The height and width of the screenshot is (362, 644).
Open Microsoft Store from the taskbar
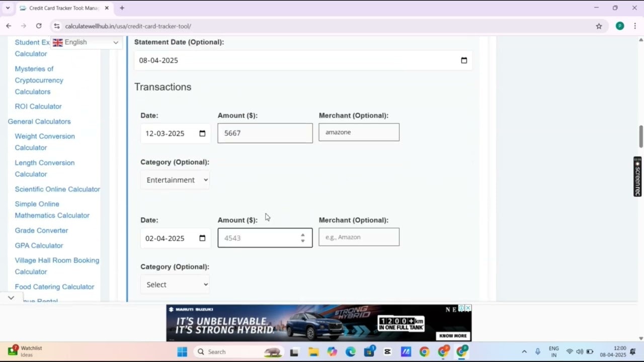point(369,352)
